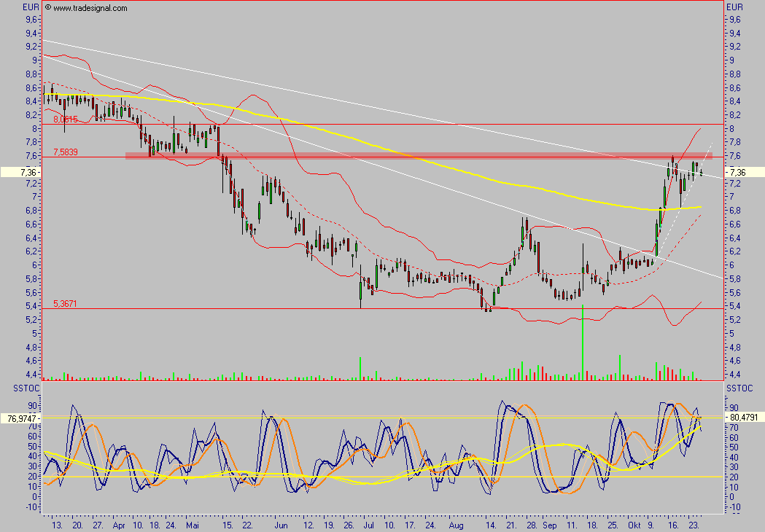Click the Mai month label on time axis
Screen dimensions: 765x532
(x=193, y=525)
